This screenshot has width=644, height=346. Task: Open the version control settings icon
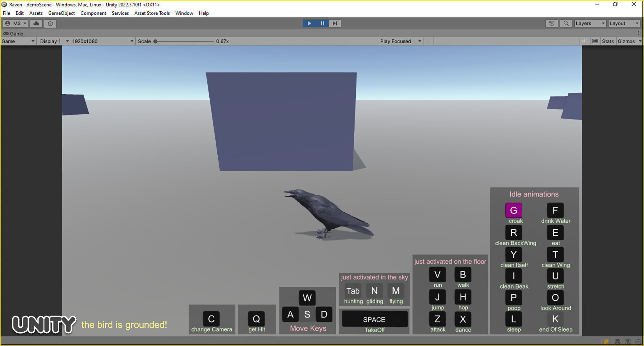pyautogui.click(x=50, y=23)
